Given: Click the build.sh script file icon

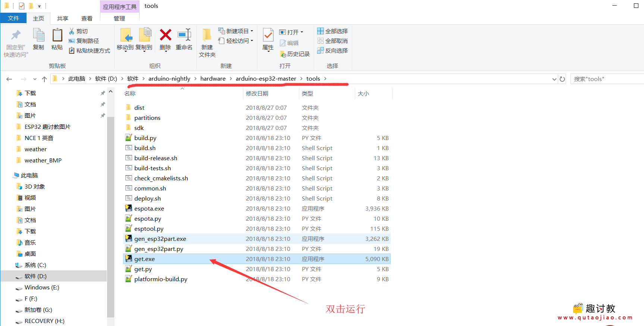Looking at the screenshot, I should point(129,148).
